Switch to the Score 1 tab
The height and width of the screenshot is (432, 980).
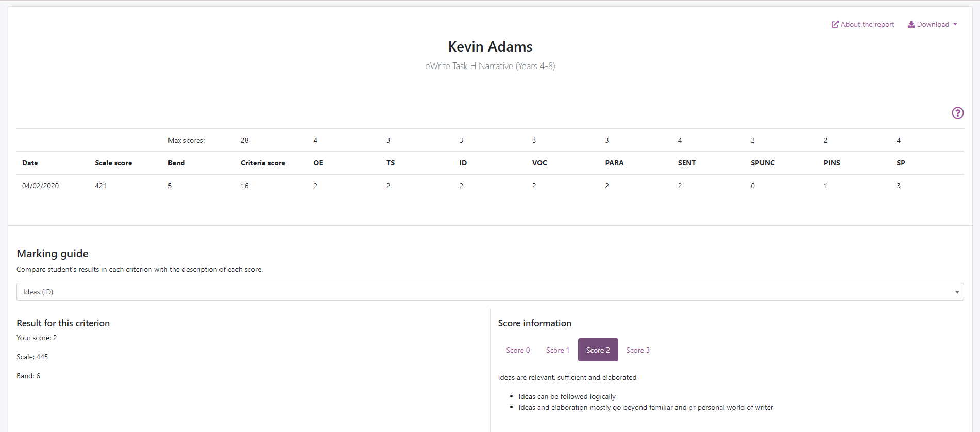pos(557,350)
